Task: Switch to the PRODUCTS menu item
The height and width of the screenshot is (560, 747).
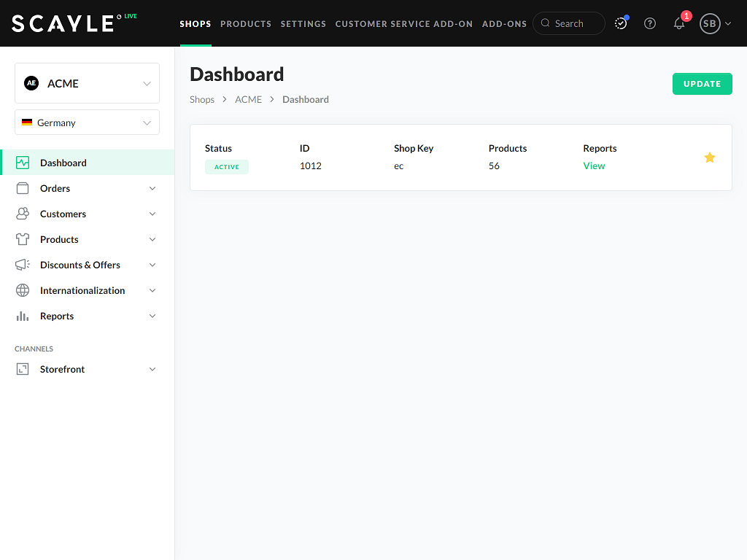Action: (x=246, y=23)
